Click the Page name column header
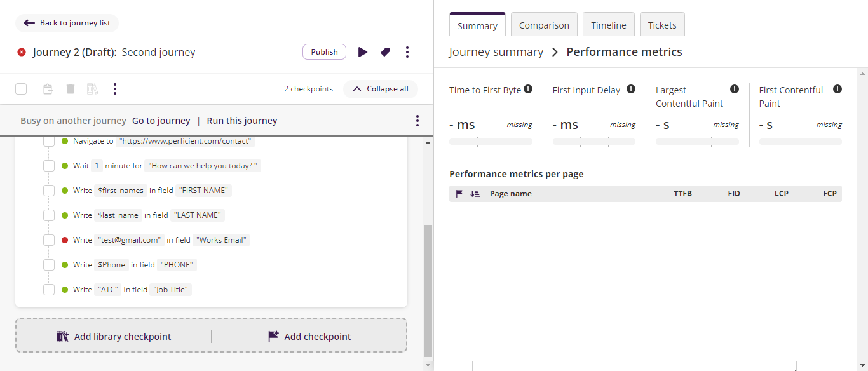The height and width of the screenshot is (371, 868). 511,194
